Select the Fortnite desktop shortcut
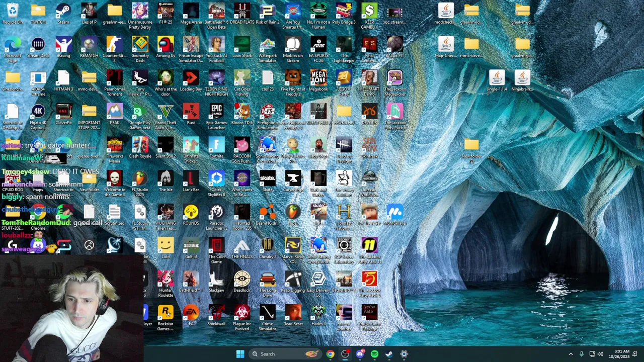The height and width of the screenshot is (362, 644). [216, 148]
